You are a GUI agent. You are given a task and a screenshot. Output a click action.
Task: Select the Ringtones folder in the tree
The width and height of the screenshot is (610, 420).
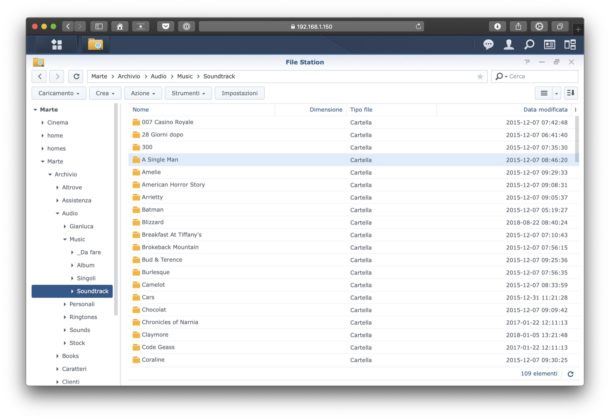coord(83,317)
